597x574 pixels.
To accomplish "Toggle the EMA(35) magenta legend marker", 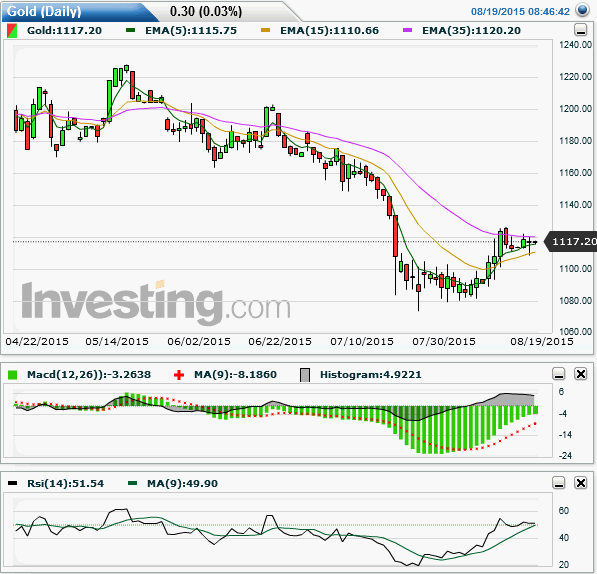I will [x=407, y=30].
